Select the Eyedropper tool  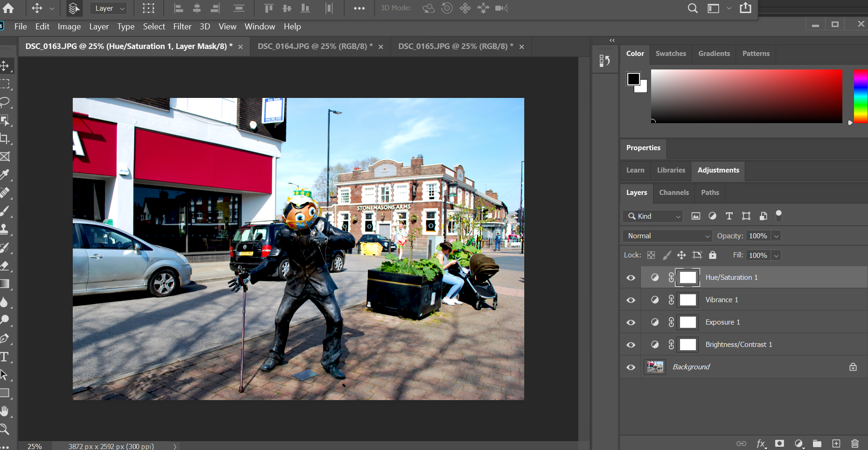click(5, 175)
